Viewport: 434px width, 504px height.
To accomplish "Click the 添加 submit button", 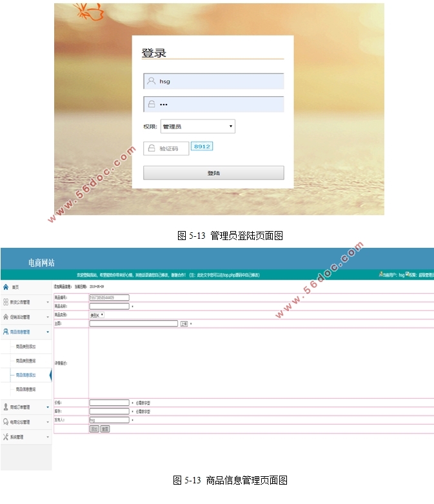I will [x=94, y=428].
